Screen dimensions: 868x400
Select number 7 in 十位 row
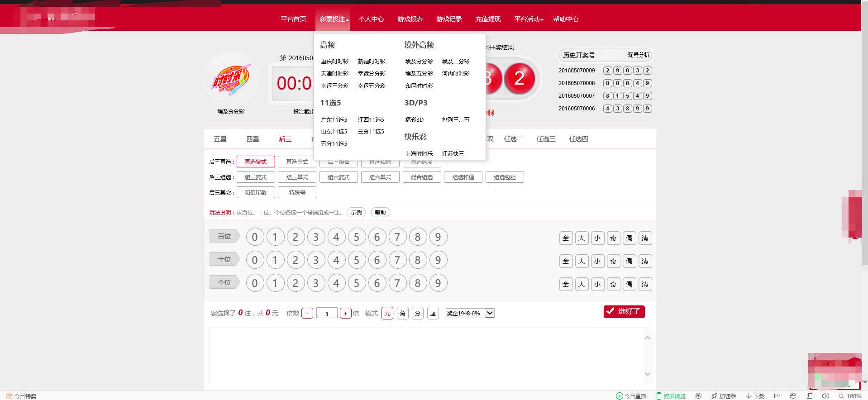[397, 260]
